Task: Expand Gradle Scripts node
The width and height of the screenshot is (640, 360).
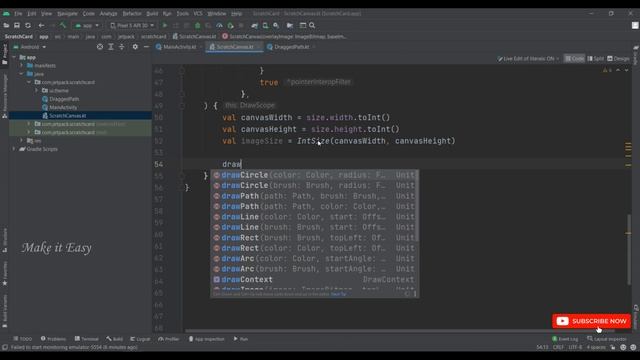Action: point(14,149)
